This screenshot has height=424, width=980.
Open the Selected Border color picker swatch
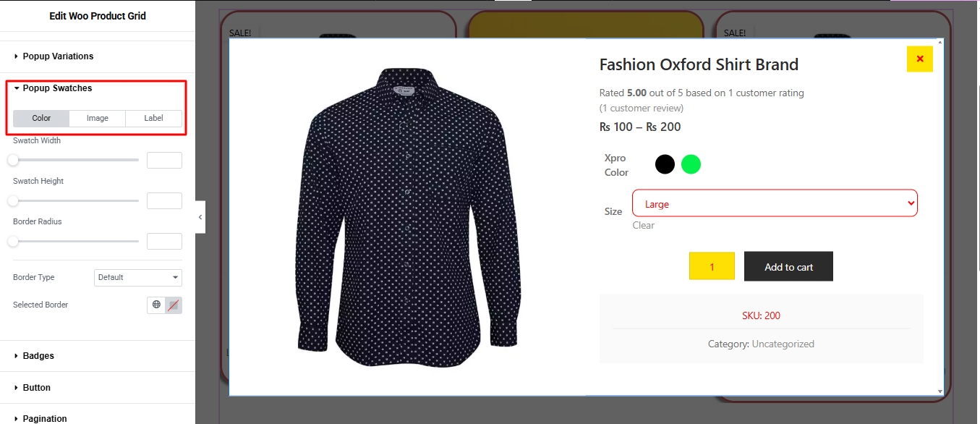pyautogui.click(x=174, y=305)
